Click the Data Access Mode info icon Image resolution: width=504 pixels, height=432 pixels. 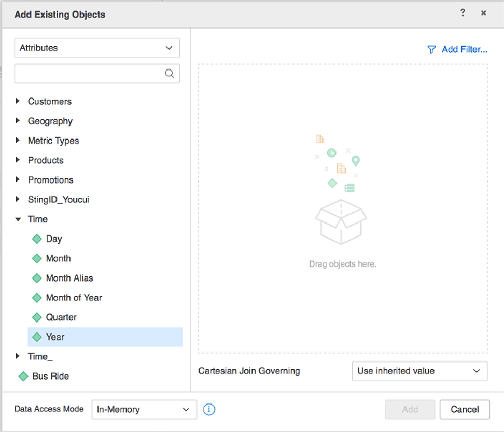coord(209,410)
